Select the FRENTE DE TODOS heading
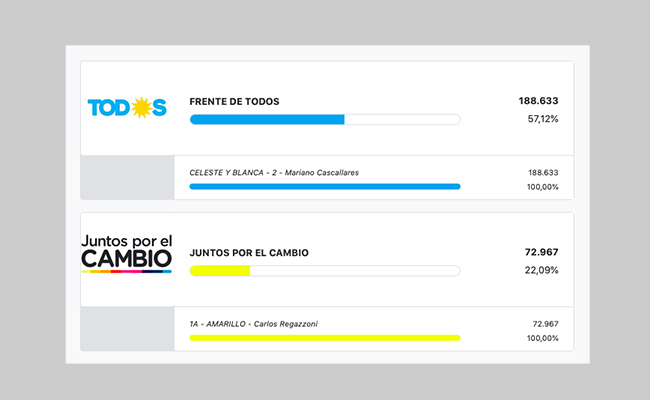Viewport: 650px width, 400px height. click(x=234, y=102)
